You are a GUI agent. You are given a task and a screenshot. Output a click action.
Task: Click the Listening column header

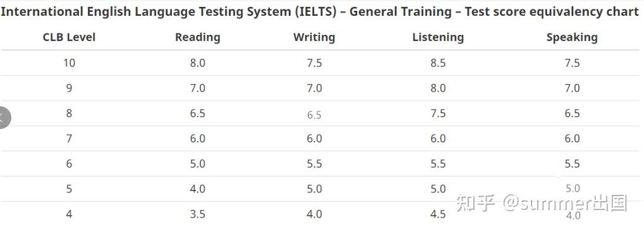(438, 37)
